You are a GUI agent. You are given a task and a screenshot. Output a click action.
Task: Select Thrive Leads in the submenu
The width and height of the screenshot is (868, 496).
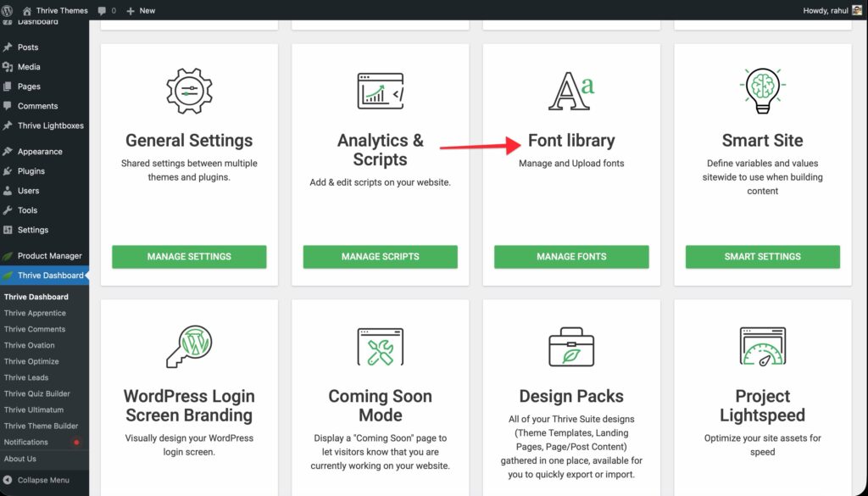tap(26, 377)
